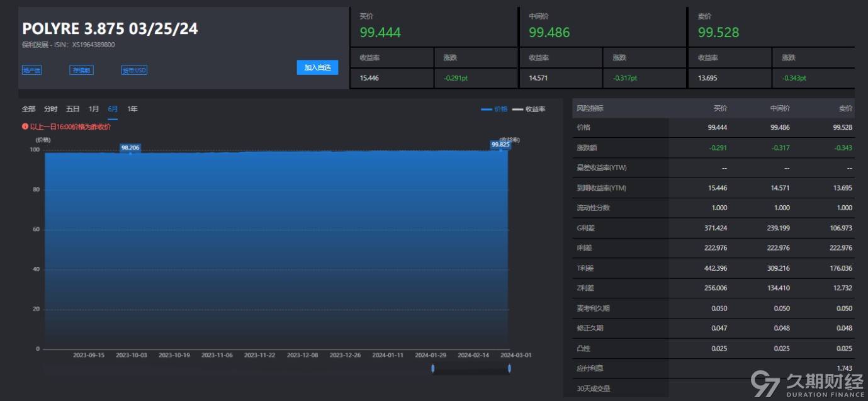This screenshot has width=868, height=401.
Task: Click left handle of chart range slider
Action: (432, 368)
